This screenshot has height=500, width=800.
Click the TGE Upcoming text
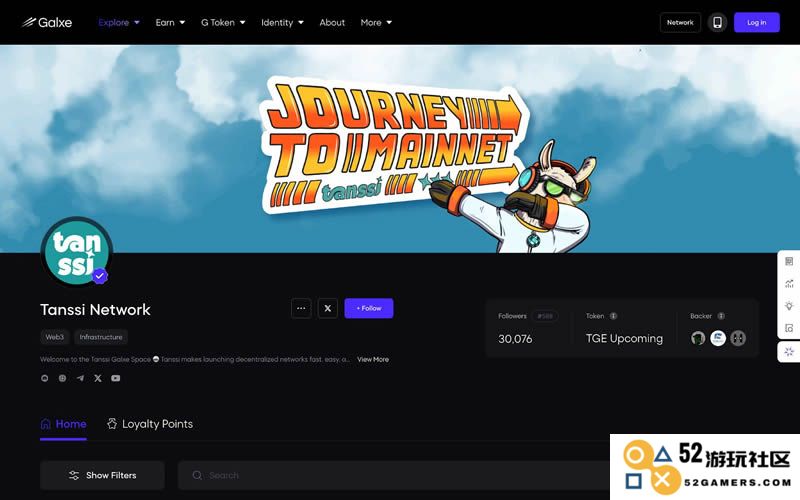pyautogui.click(x=624, y=339)
